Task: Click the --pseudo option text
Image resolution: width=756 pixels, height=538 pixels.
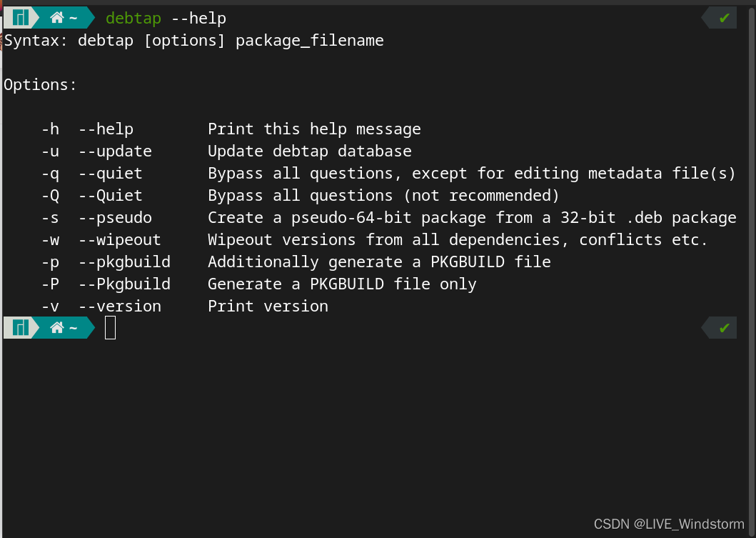Action: pyautogui.click(x=115, y=218)
